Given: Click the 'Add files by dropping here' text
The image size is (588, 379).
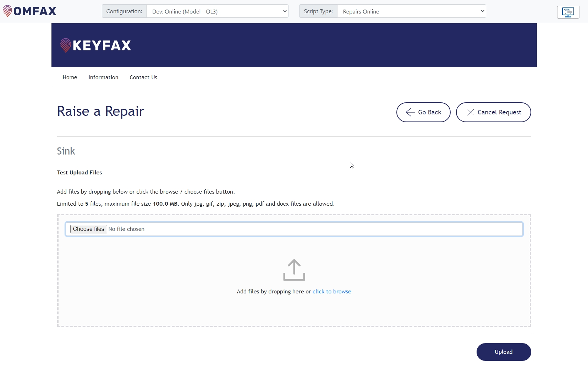Looking at the screenshot, I should coord(270,292).
